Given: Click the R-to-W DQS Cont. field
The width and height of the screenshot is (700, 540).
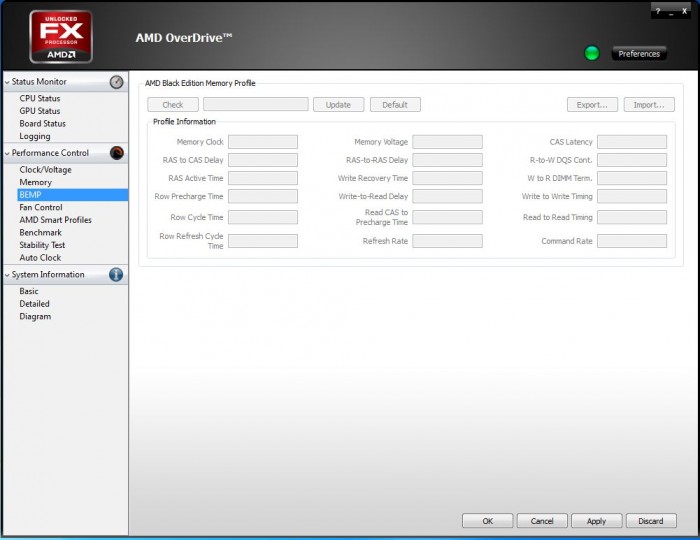Looking at the screenshot, I should click(x=632, y=160).
